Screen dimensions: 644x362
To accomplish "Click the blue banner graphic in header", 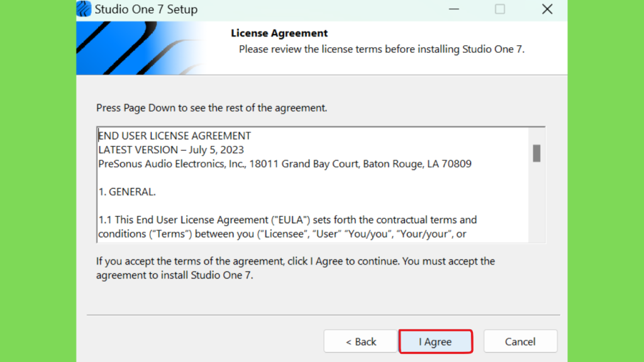I will (x=140, y=48).
